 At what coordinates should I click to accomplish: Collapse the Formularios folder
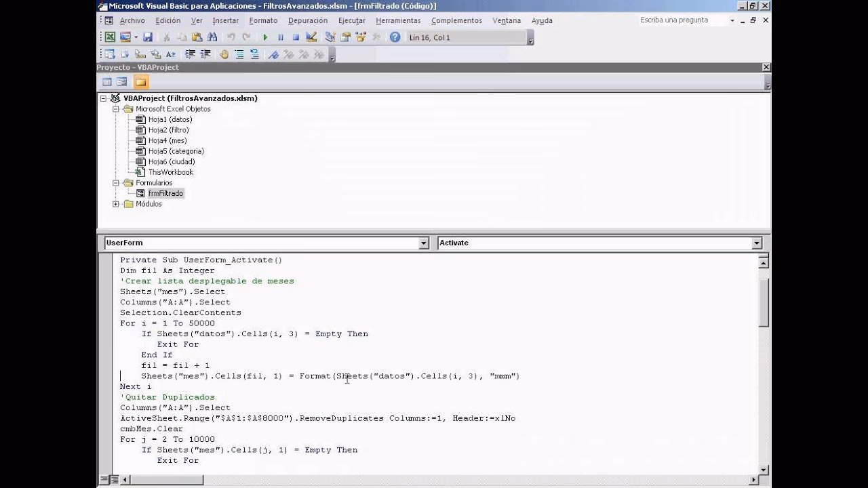pyautogui.click(x=116, y=183)
